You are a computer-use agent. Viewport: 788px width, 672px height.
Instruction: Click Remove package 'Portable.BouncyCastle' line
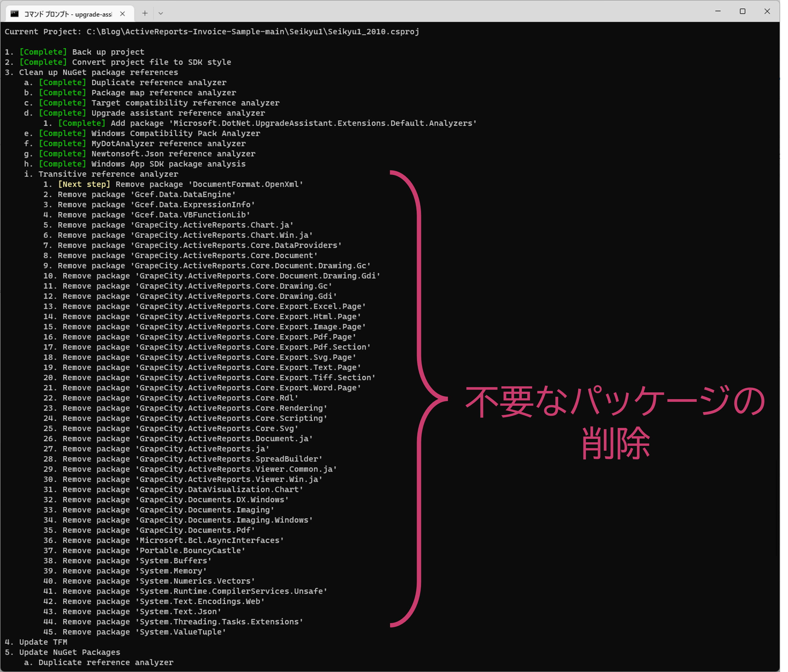click(x=144, y=551)
